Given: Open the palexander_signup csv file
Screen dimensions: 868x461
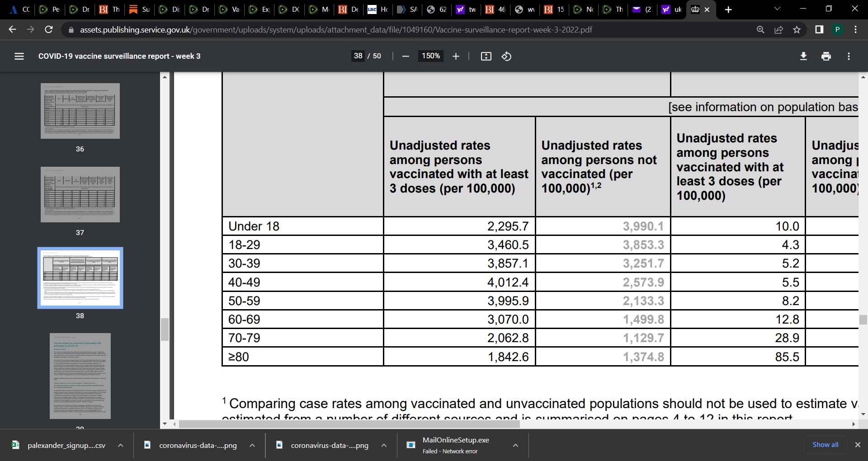Looking at the screenshot, I should 66,445.
